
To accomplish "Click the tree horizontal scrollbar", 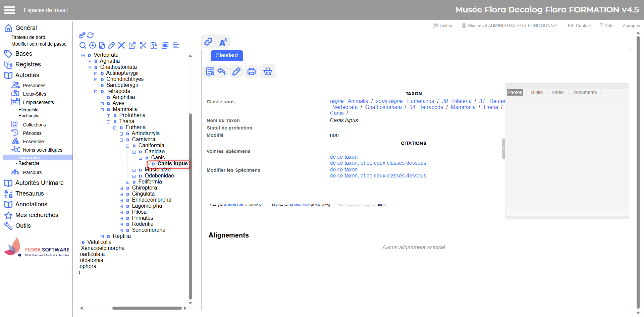I will [147, 308].
